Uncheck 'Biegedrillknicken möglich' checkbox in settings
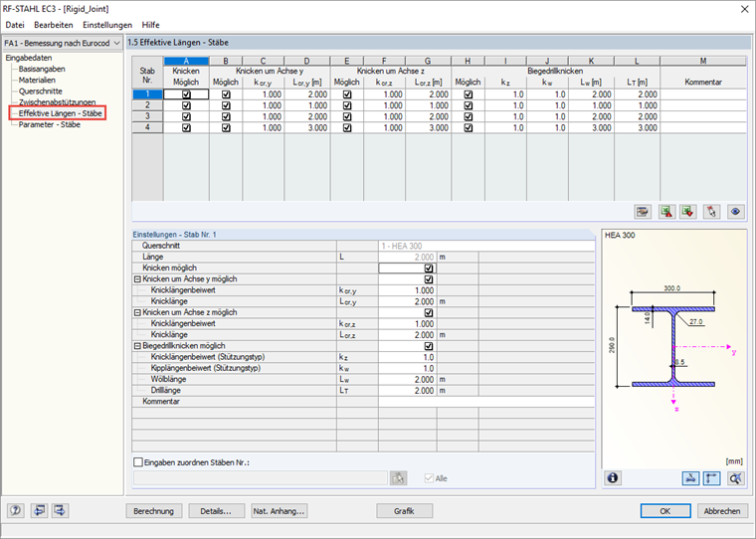Image resolution: width=756 pixels, height=539 pixels. click(429, 346)
